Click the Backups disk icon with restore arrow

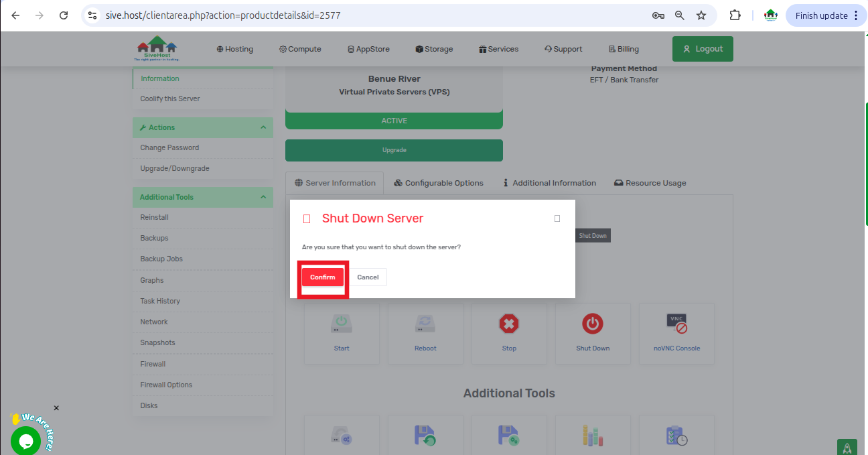point(425,436)
